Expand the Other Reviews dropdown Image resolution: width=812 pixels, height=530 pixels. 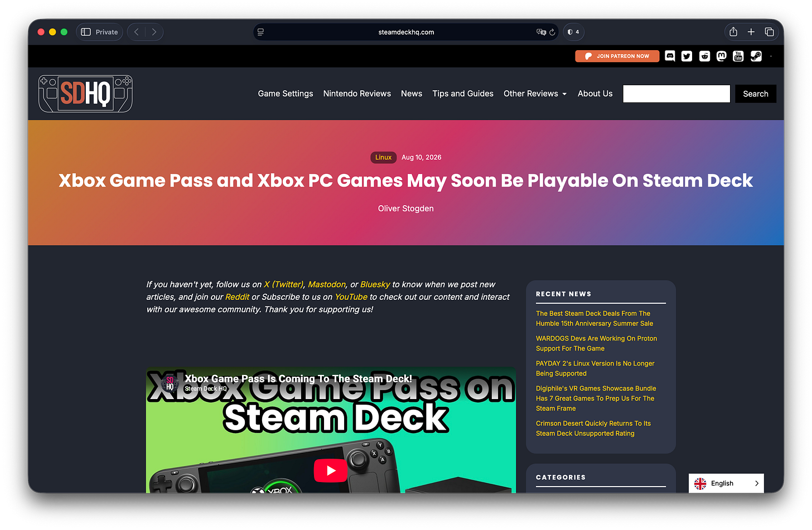535,94
